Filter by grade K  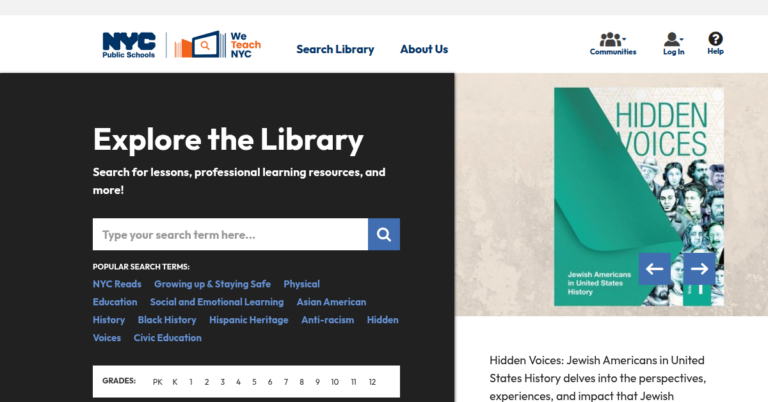click(x=175, y=382)
